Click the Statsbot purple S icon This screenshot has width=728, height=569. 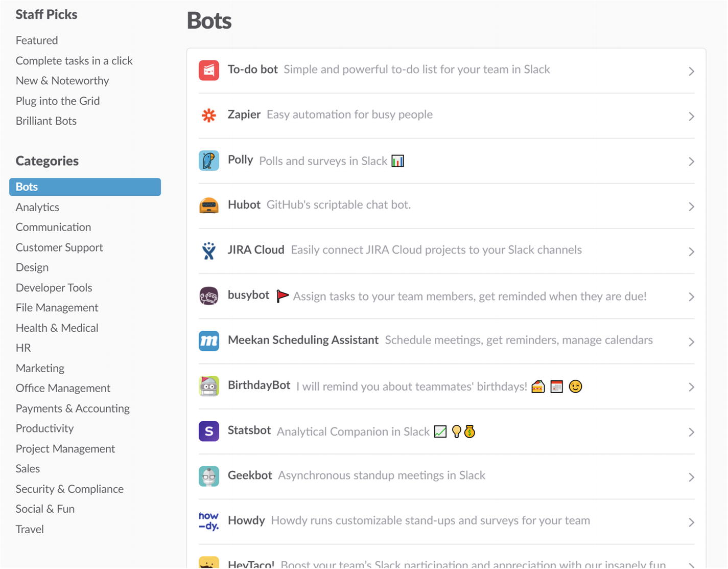pyautogui.click(x=209, y=431)
